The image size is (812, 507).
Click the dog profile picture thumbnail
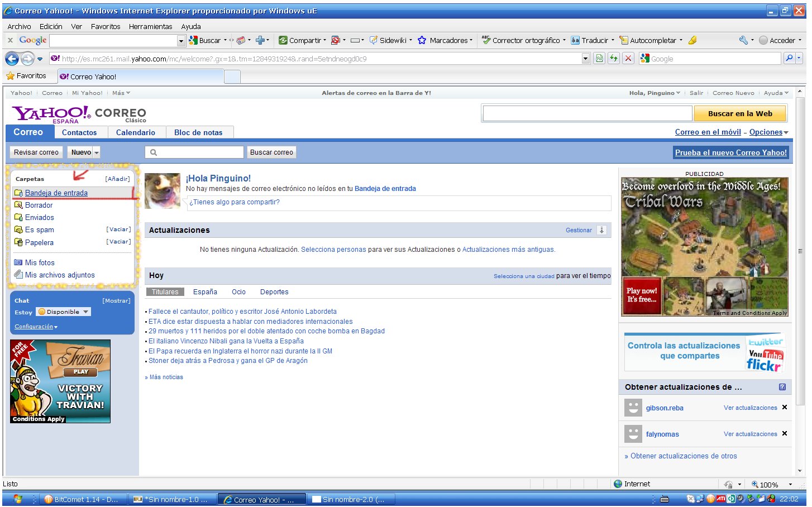163,191
